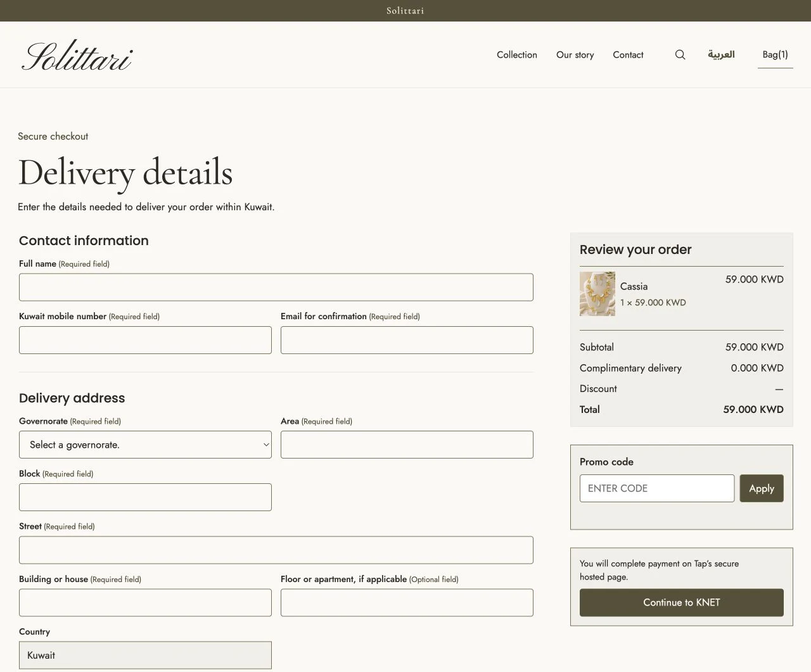Open the Bag(1) cart

pos(775,54)
